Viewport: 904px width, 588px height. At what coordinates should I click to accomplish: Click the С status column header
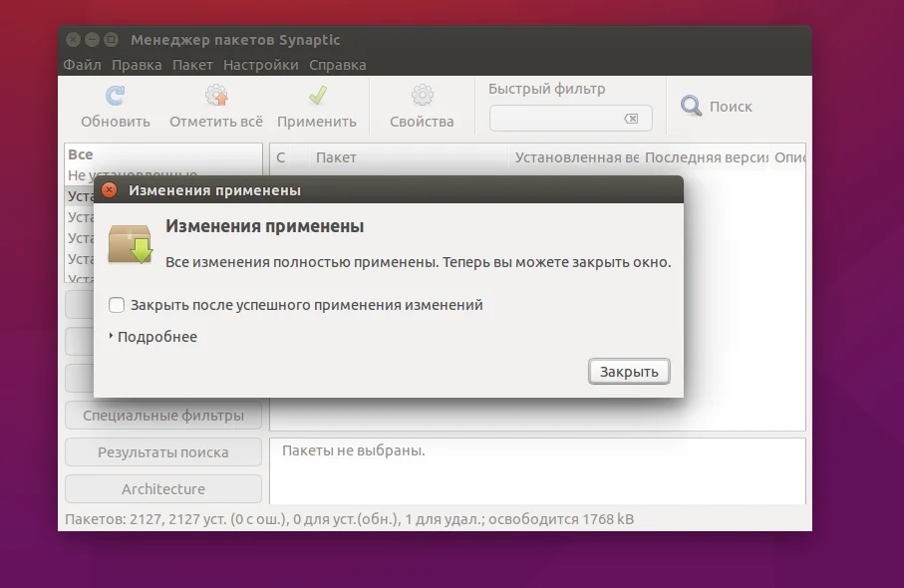coord(289,157)
